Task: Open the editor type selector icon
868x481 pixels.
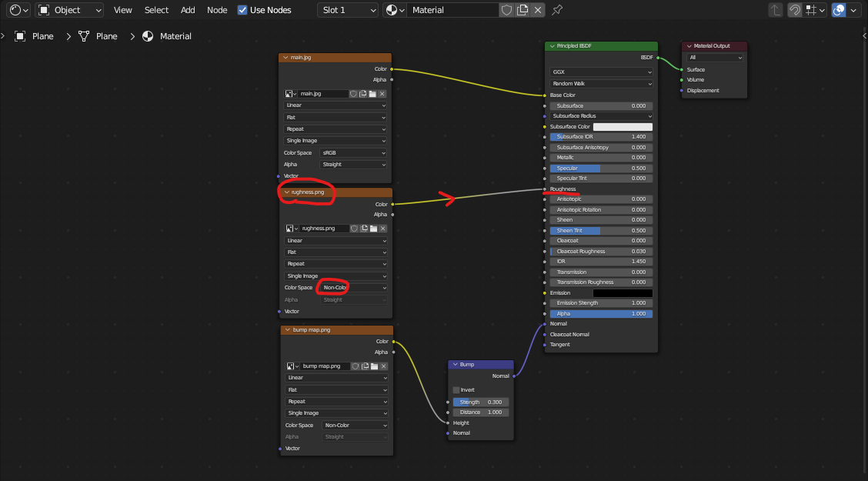Action: click(x=15, y=10)
